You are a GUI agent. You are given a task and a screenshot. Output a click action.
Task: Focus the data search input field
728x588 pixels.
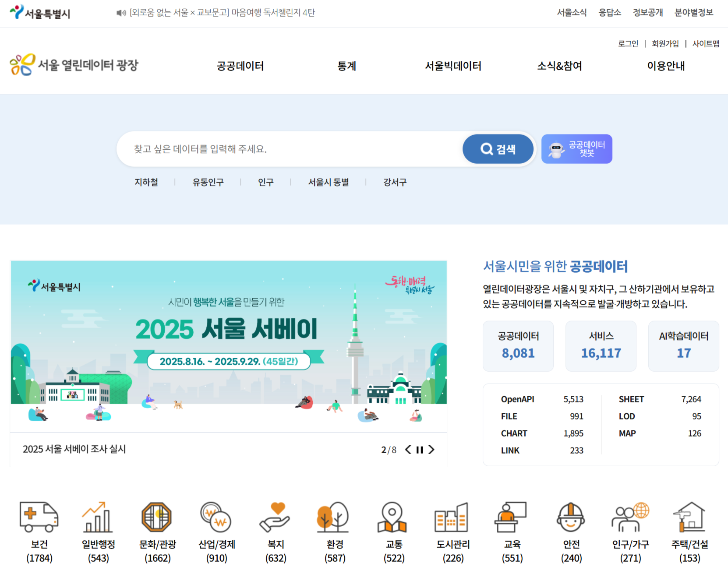tap(289, 149)
